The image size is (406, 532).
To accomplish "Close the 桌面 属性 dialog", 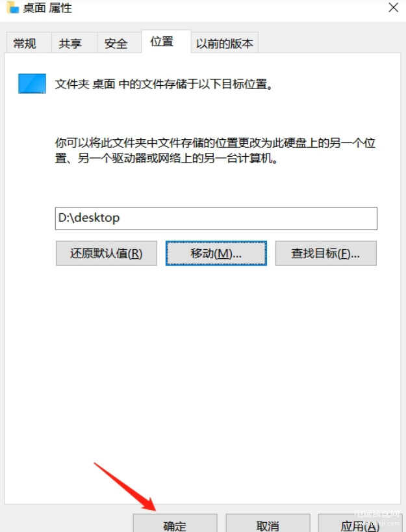I will 394,7.
